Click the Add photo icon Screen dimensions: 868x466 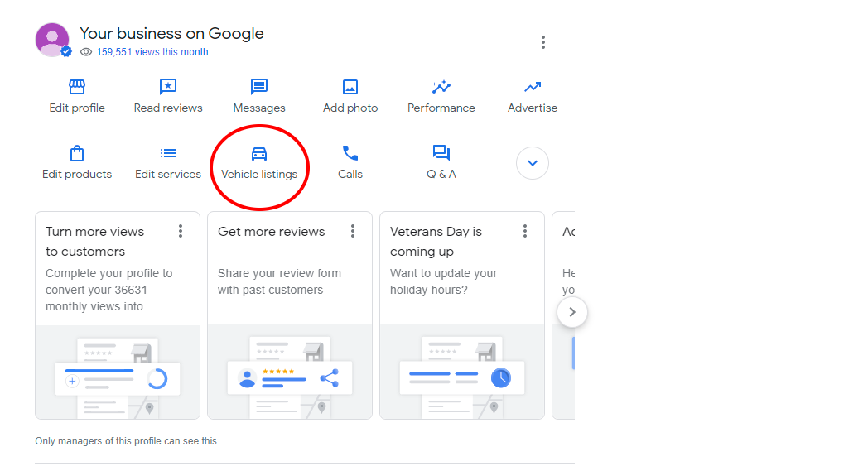[x=350, y=87]
